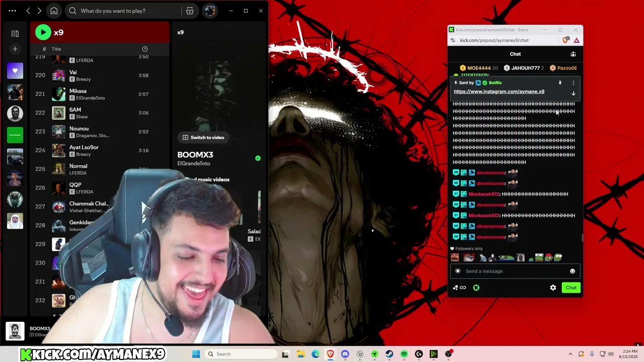
Task: Open Logitech G HUB from the taskbar
Action: (419, 354)
